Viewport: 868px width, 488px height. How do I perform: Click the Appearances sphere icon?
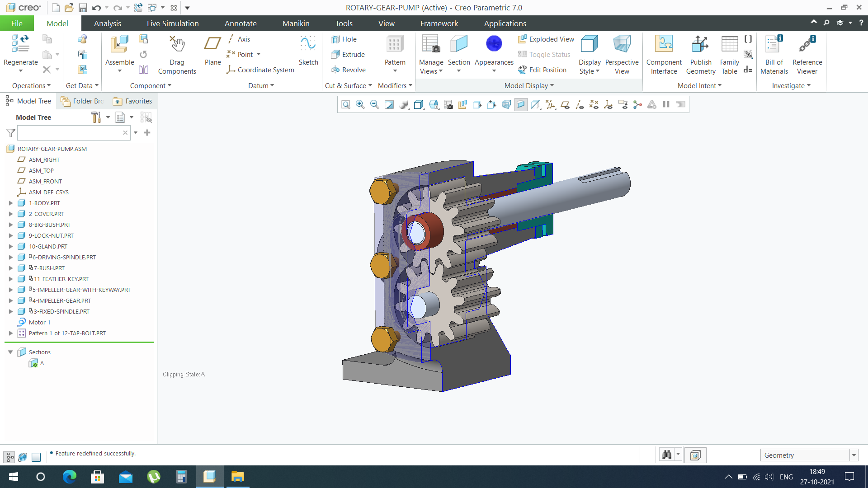tap(494, 44)
